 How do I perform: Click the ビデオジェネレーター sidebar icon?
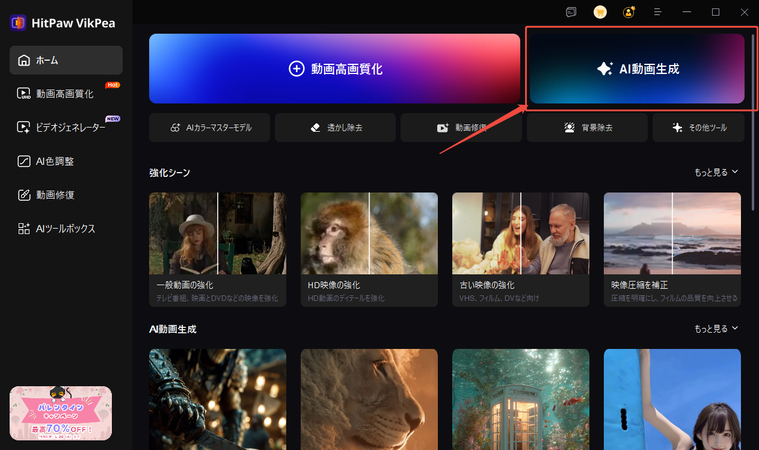24,127
